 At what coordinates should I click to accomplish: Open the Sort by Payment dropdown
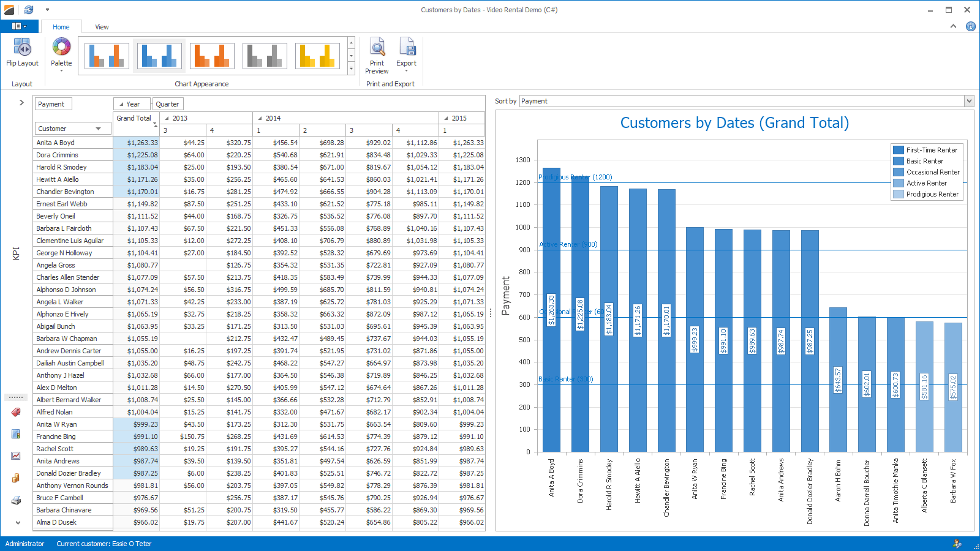coord(969,101)
